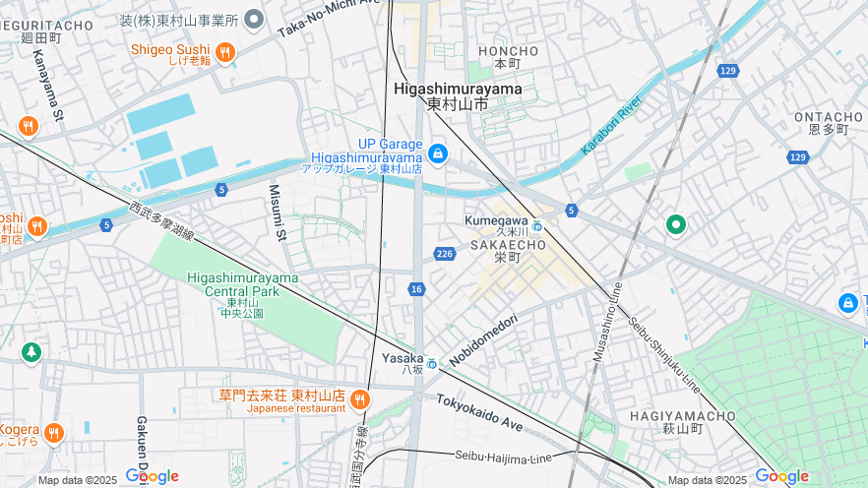The image size is (868, 488).
Task: Click the Higashimurayama Central Park label
Action: coord(242,284)
